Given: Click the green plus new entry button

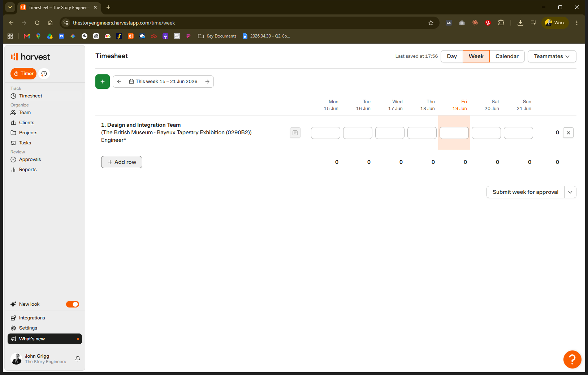Looking at the screenshot, I should [x=103, y=82].
